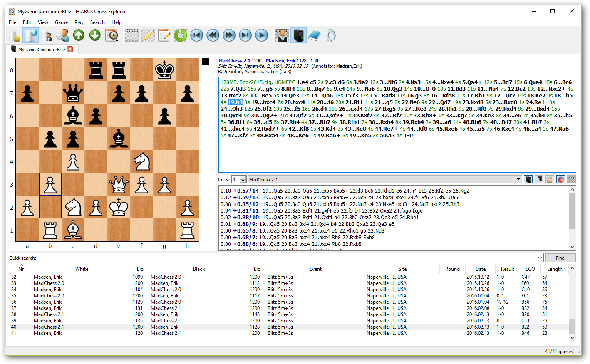Step forward with fast-forward button
590x364 pixels.
229,35
